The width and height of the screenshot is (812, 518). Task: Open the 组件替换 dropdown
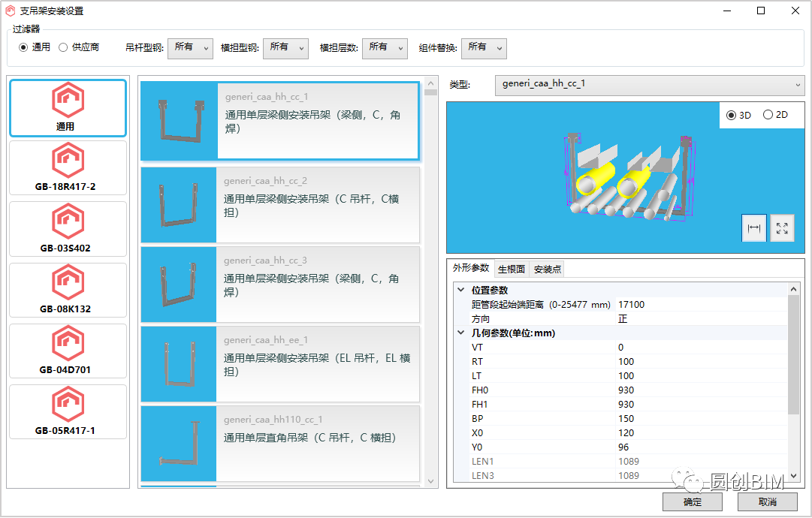tap(484, 49)
